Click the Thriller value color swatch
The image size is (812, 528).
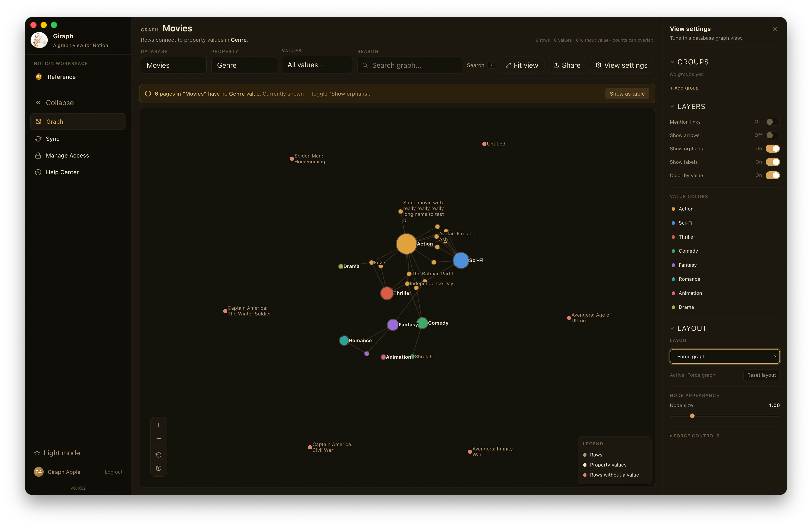673,237
